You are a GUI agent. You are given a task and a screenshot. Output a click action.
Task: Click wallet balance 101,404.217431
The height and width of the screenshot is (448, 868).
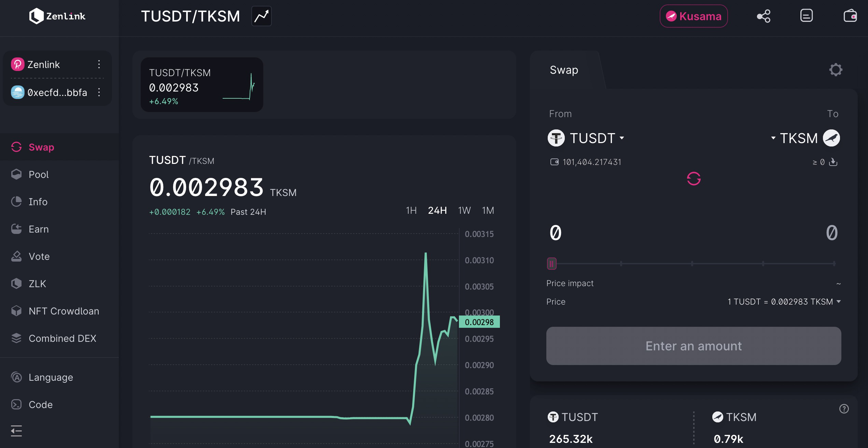click(592, 162)
